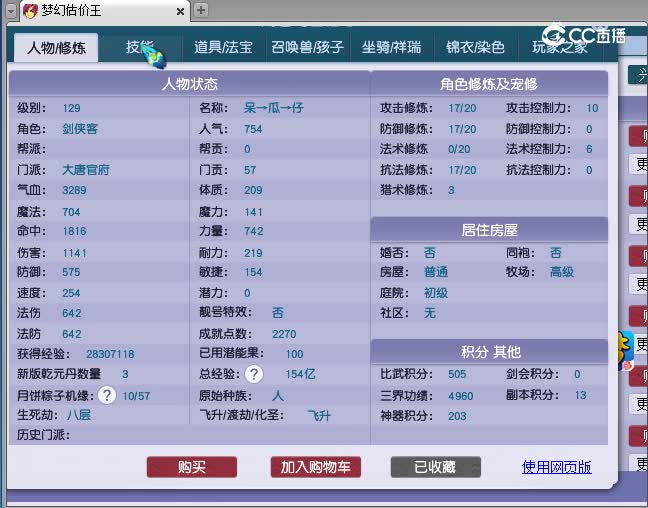The image size is (648, 508).
Task: Click the 房屋 value 普通
Action: (436, 272)
